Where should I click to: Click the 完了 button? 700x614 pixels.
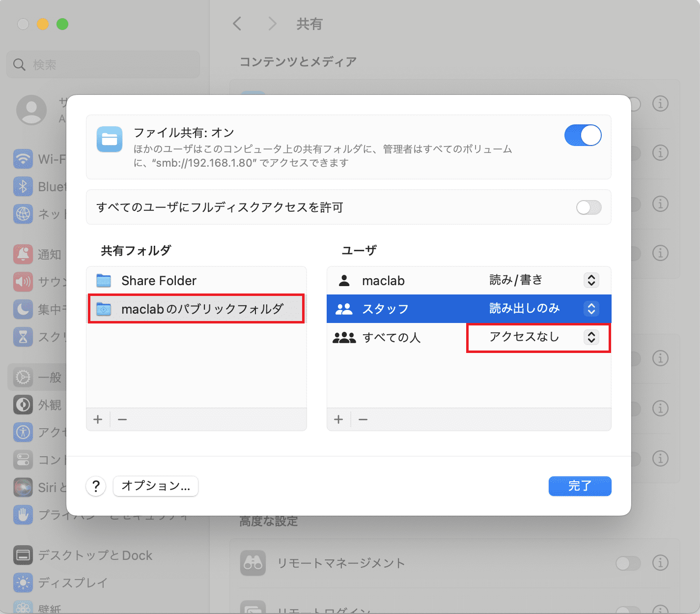pyautogui.click(x=580, y=486)
